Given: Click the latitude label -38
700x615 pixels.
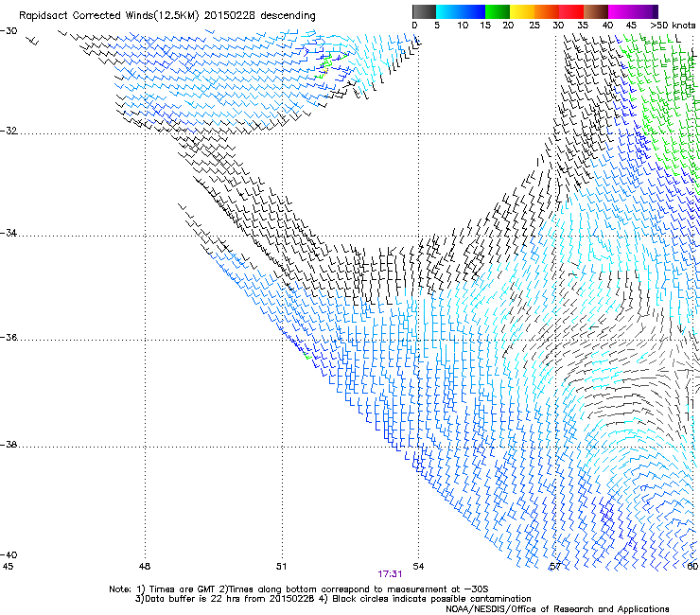Looking at the screenshot, I should (9, 445).
